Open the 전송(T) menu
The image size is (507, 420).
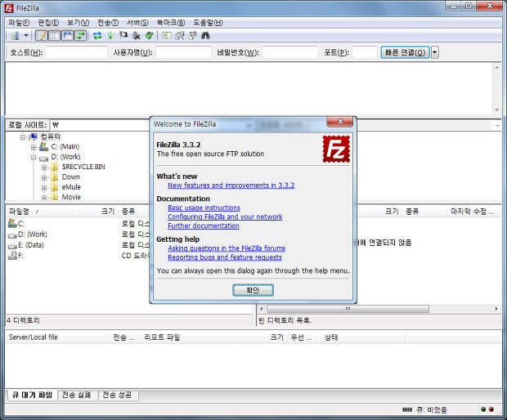click(x=108, y=23)
